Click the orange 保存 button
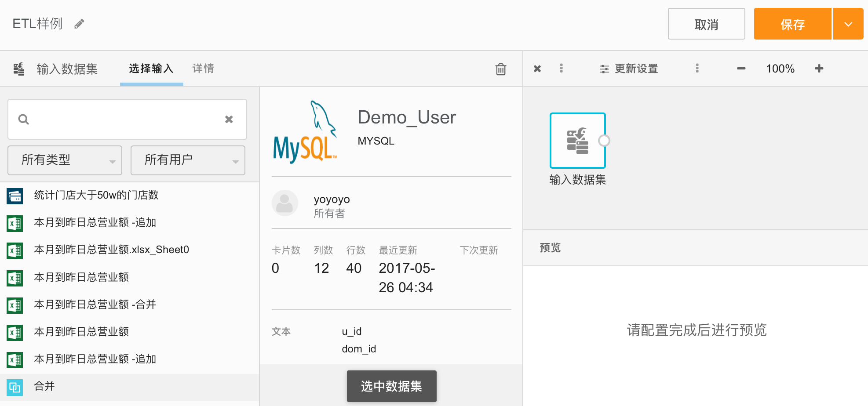 (792, 24)
